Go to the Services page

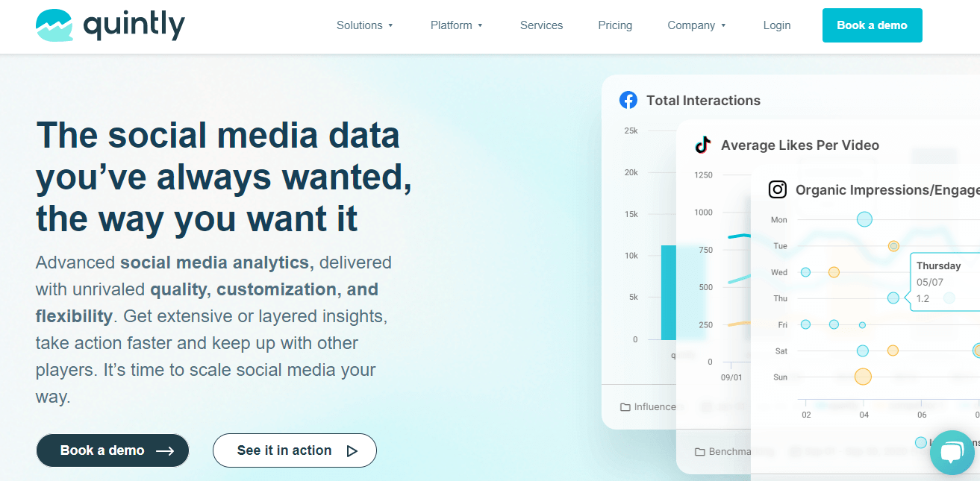541,25
